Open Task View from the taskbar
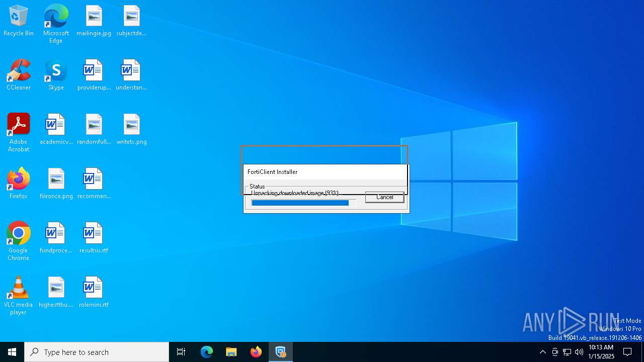 (x=181, y=352)
